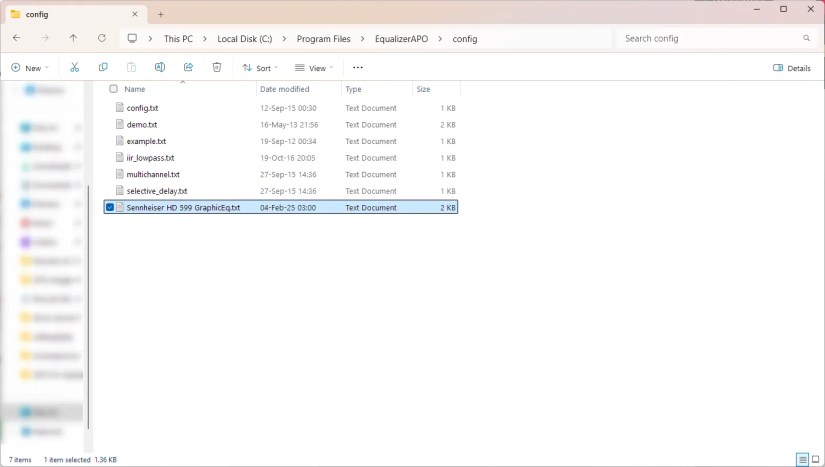Screen dimensions: 825x467
Task: Navigate to Local Disk (C:) breadcrumb
Action: (245, 38)
